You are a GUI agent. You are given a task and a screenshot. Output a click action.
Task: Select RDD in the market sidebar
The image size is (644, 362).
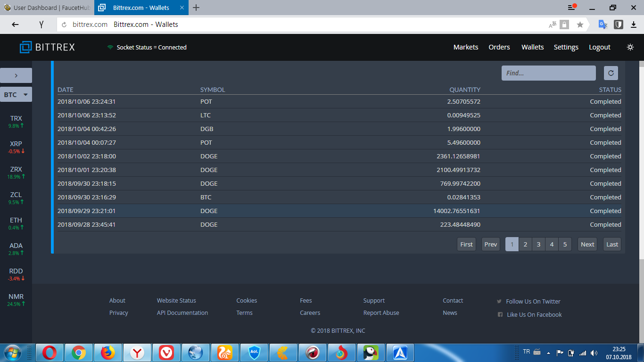pos(16,274)
